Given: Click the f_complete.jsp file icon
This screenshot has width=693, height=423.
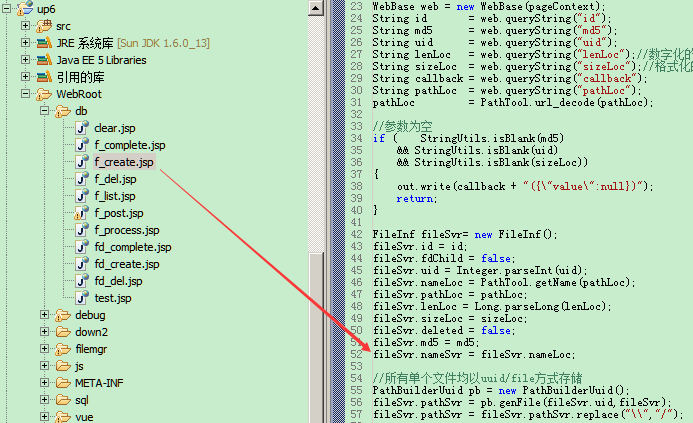Looking at the screenshot, I should [82, 145].
